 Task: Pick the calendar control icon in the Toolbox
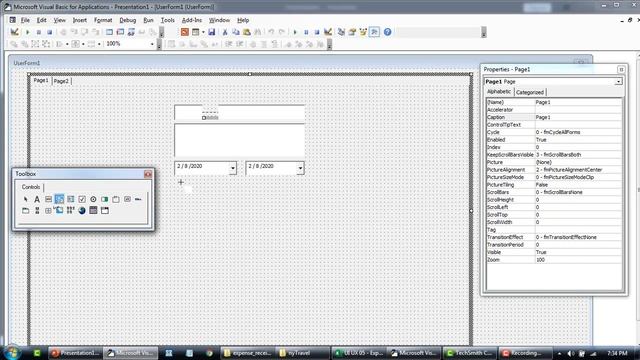point(93,211)
